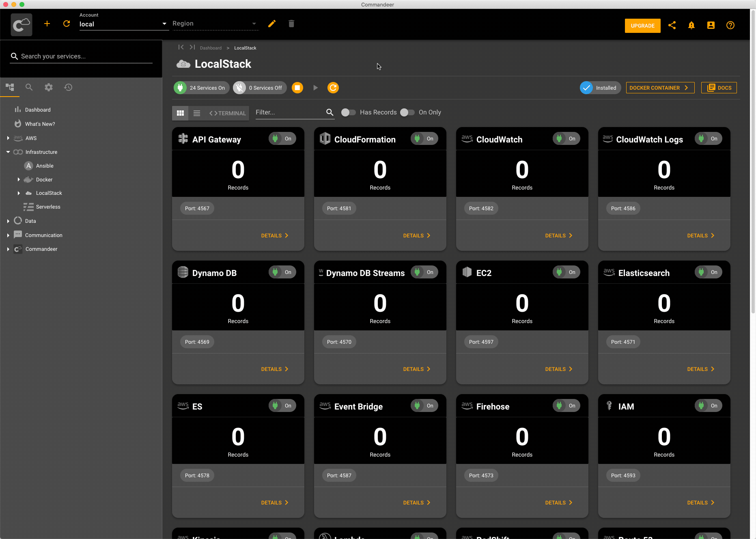Viewport: 756px width, 539px height.
Task: Open the settings gear in sidebar
Action: [x=48, y=87]
